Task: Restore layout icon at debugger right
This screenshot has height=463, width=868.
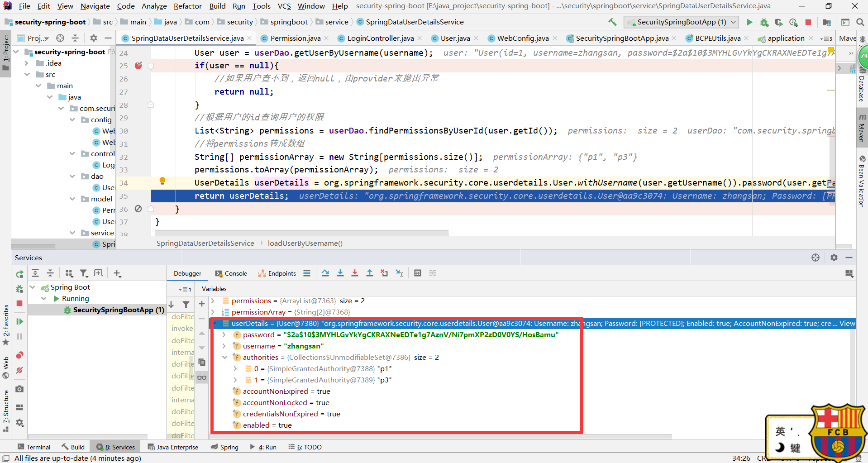Action: pos(849,273)
